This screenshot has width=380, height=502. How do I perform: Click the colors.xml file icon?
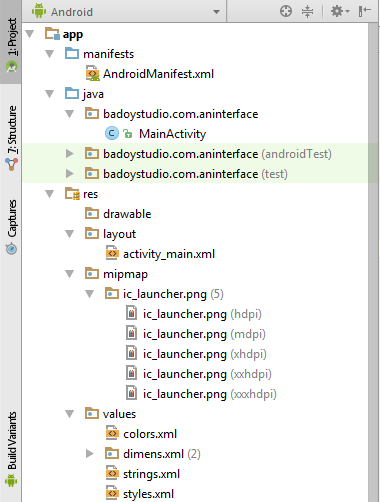pyautogui.click(x=112, y=433)
